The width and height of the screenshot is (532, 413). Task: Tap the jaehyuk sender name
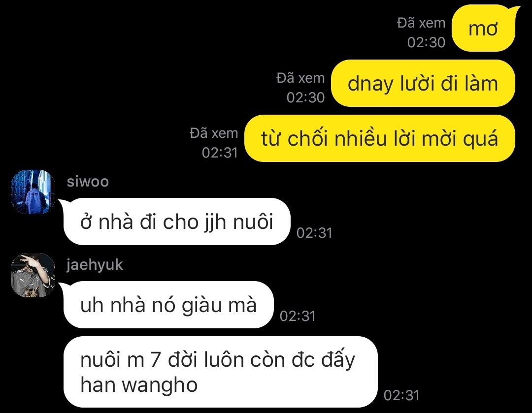coord(95,265)
